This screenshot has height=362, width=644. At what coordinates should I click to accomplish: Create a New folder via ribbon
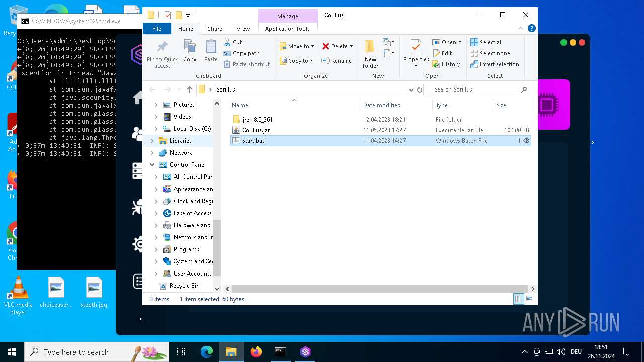coord(370,54)
